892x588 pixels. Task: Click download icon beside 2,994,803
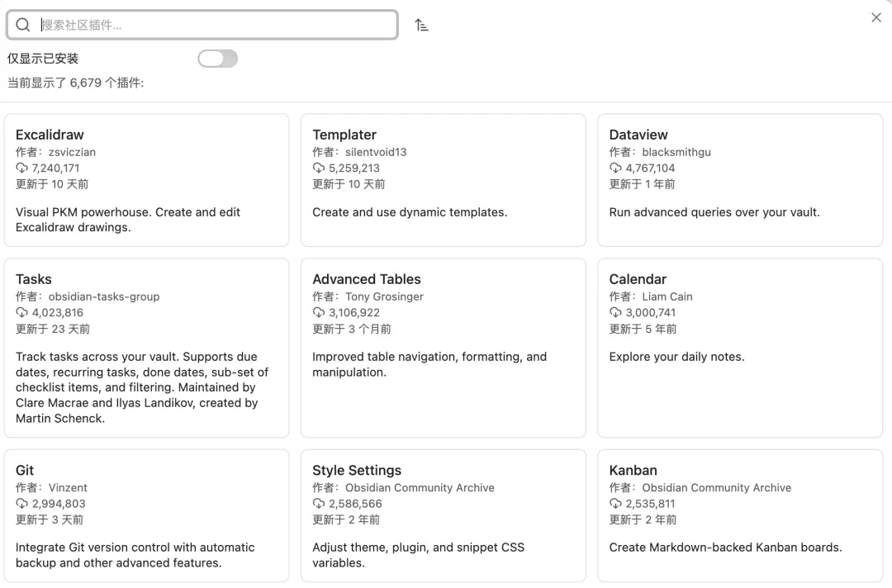tap(21, 503)
